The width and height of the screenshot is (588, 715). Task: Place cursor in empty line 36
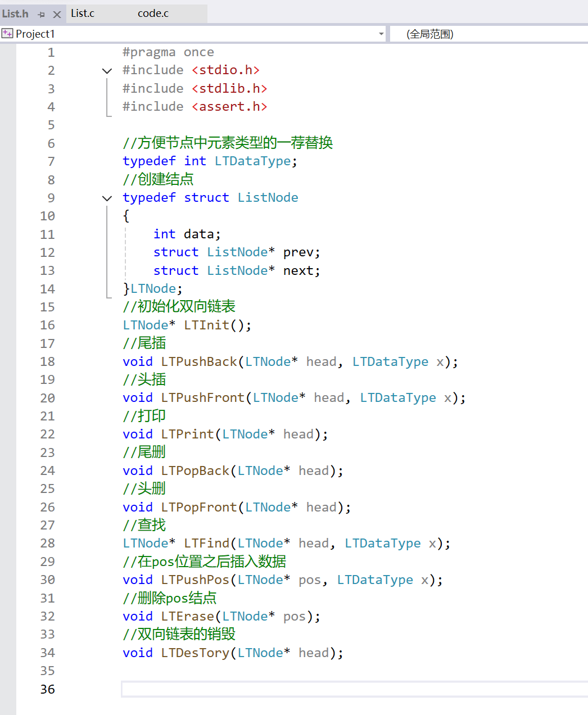click(x=354, y=689)
